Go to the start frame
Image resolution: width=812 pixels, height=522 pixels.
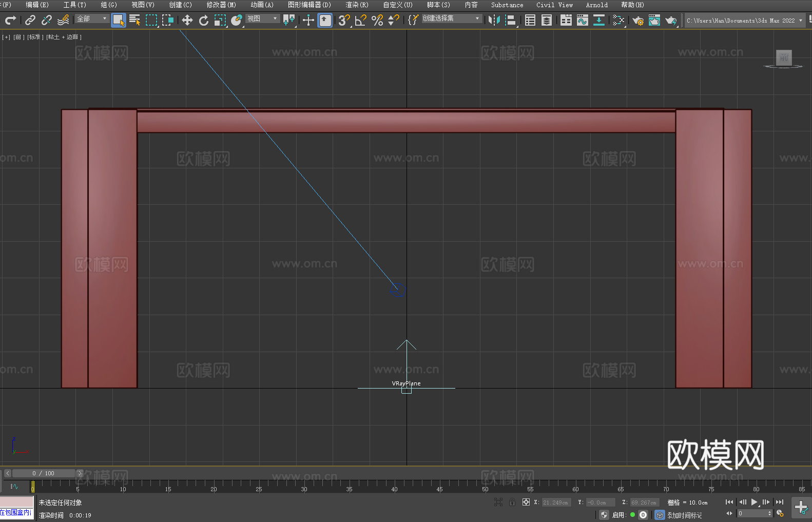729,502
